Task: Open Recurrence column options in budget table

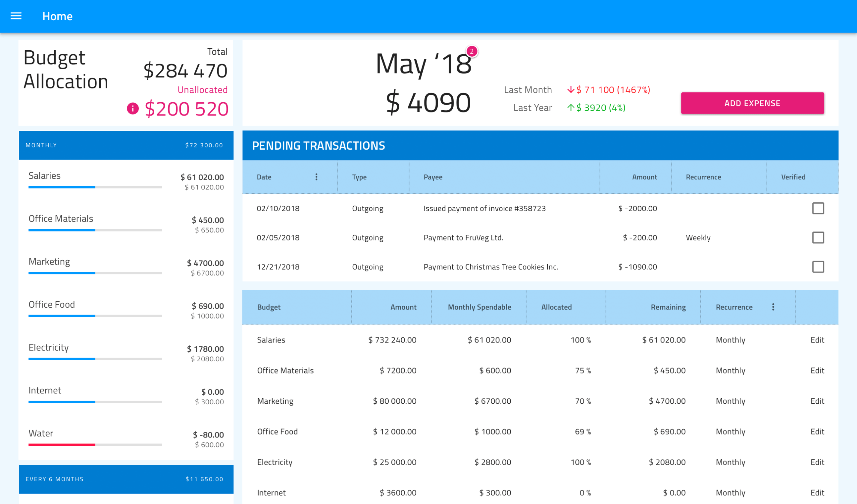Action: pyautogui.click(x=773, y=307)
